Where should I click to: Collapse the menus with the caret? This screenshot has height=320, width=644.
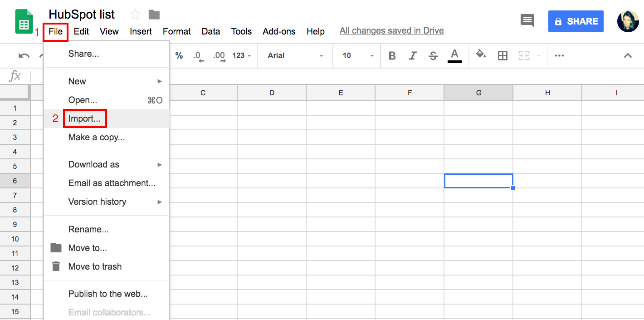(628, 56)
